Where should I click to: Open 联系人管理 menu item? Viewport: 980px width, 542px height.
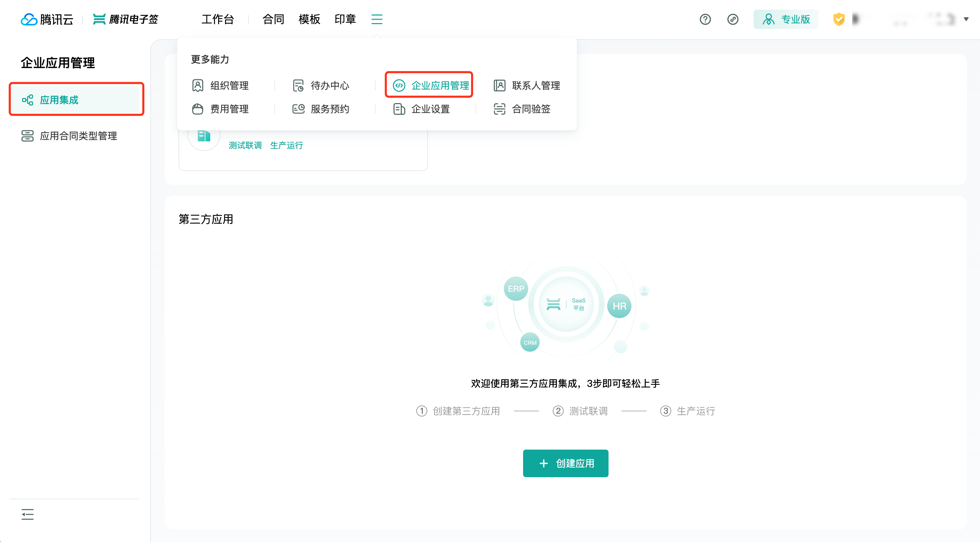527,85
